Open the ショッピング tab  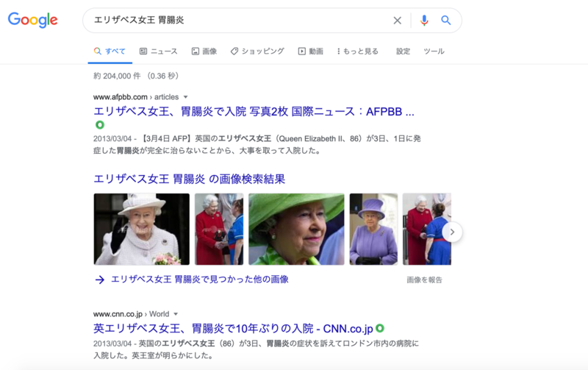pos(257,51)
